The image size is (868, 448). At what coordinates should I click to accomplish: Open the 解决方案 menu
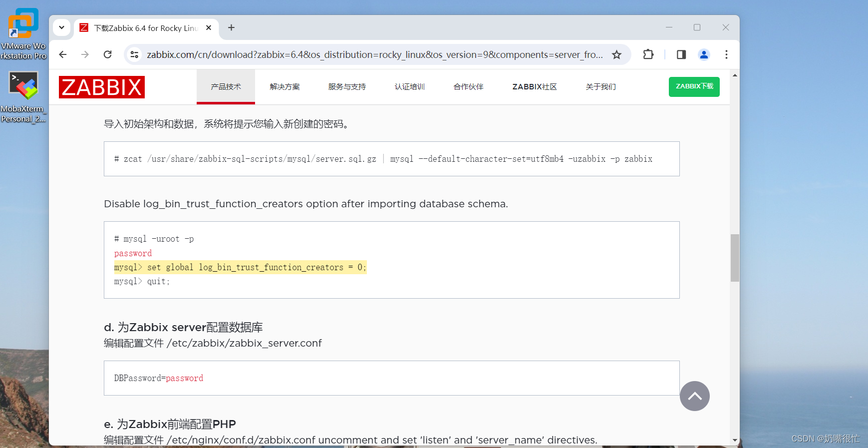tap(285, 86)
